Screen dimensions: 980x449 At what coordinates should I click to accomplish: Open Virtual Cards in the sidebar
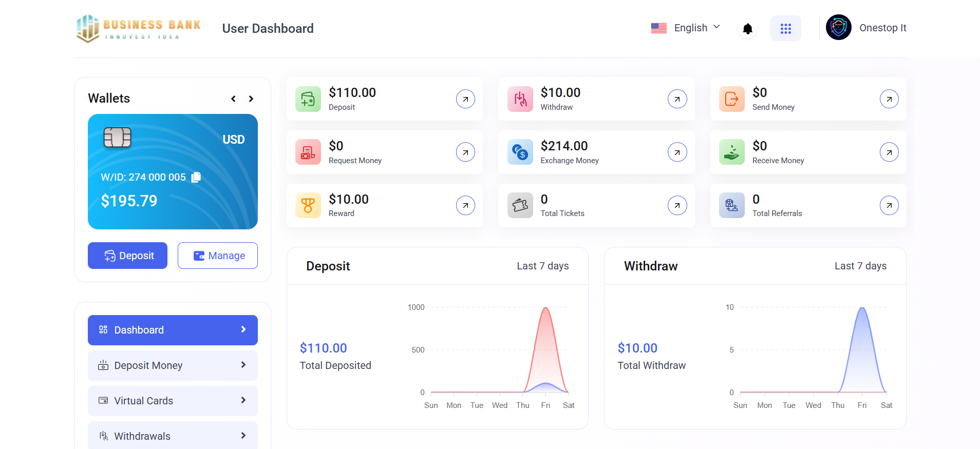coord(173,401)
